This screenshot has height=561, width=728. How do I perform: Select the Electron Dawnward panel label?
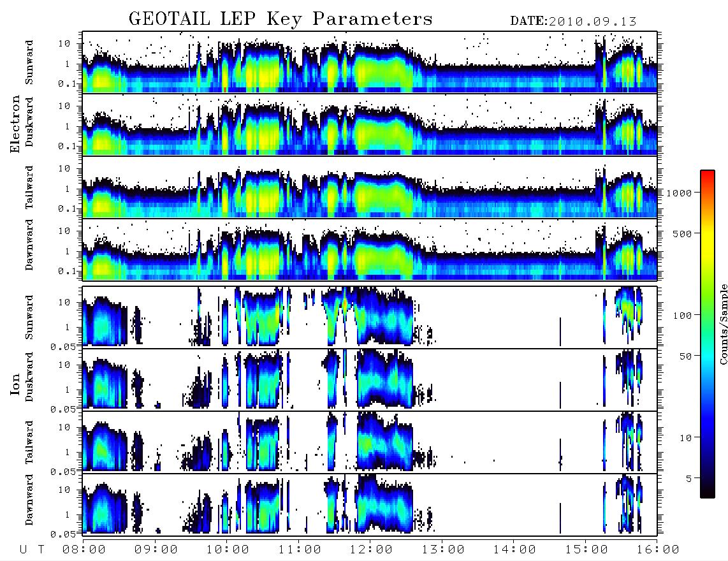click(x=29, y=245)
